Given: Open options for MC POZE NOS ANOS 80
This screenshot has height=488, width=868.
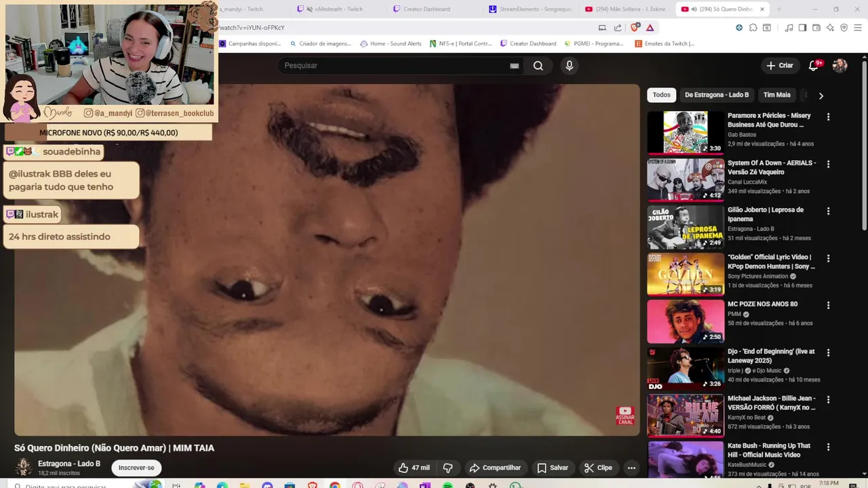Looking at the screenshot, I should (x=828, y=305).
